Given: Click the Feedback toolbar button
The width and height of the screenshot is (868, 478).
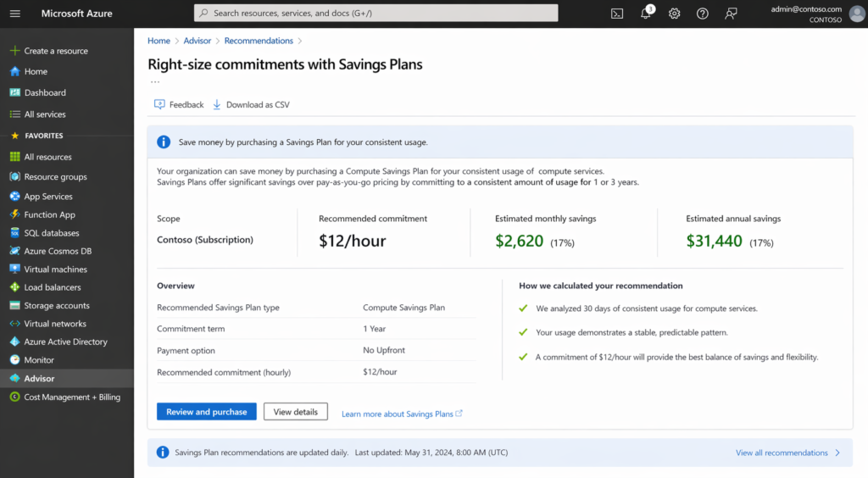Looking at the screenshot, I should [x=179, y=104].
